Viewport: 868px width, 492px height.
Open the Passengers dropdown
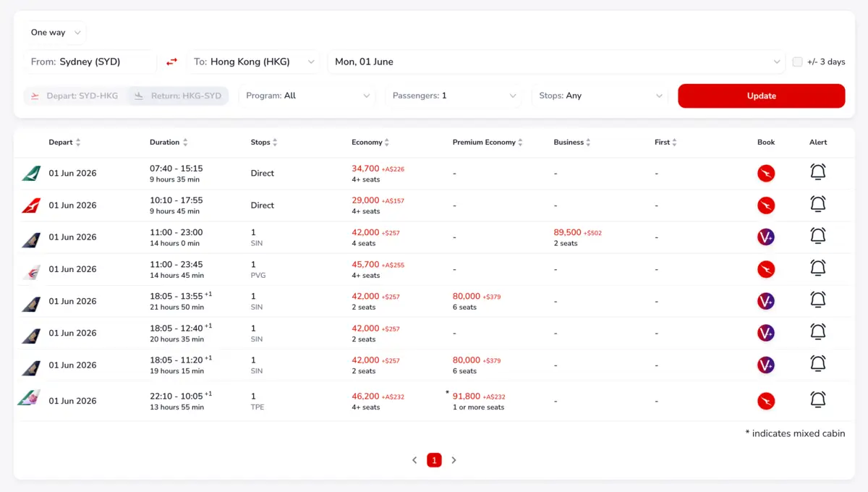click(454, 96)
